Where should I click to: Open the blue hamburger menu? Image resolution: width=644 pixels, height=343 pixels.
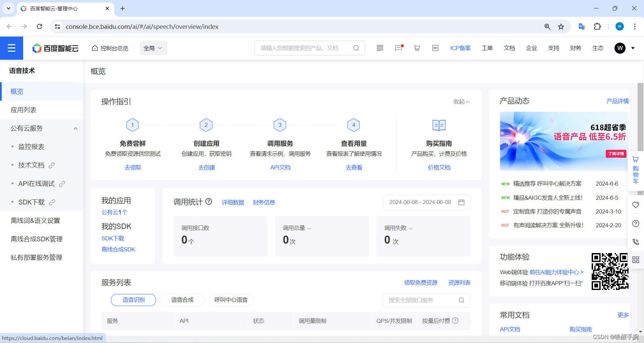tap(11, 48)
